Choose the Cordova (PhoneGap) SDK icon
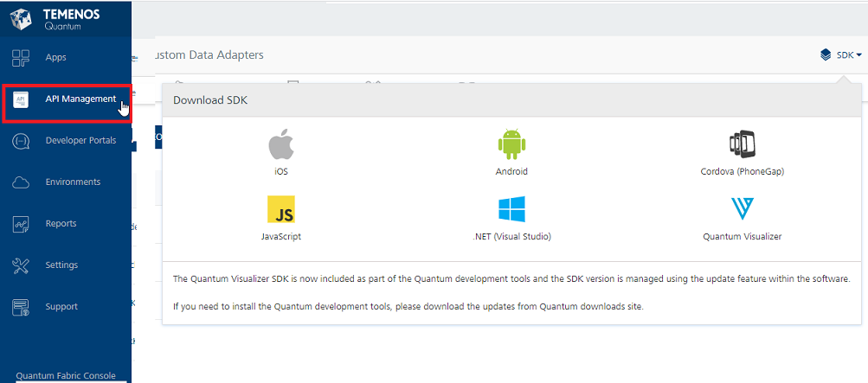Screen dimensions: 868x383 tap(742, 144)
